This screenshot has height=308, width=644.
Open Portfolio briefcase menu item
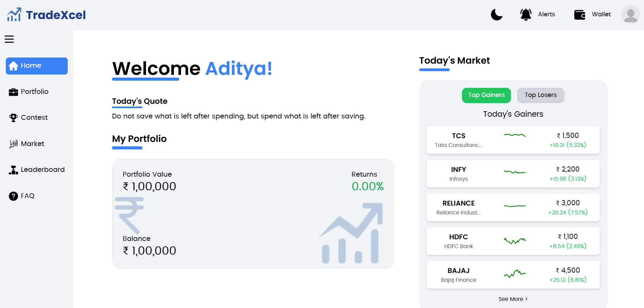point(13,92)
